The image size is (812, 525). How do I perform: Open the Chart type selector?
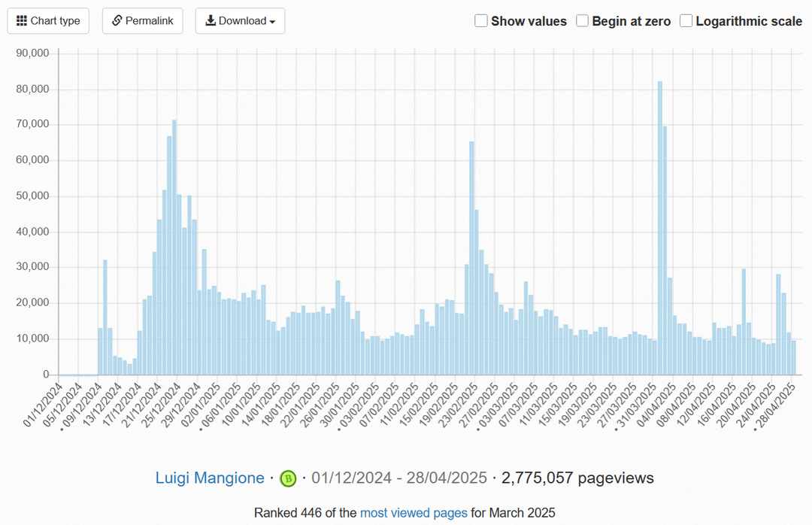[48, 21]
